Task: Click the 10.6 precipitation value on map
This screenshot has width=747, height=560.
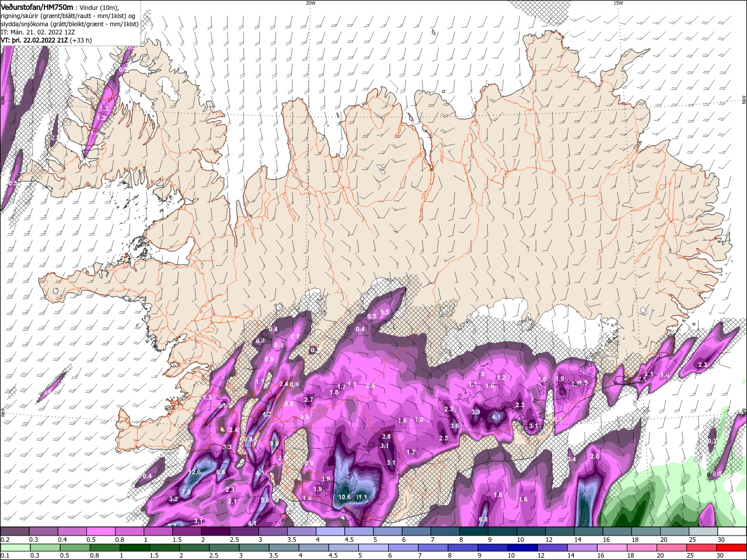Action: coord(344,497)
